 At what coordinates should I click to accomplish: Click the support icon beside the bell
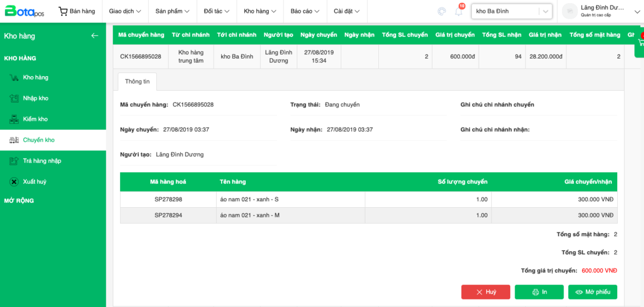pyautogui.click(x=442, y=11)
